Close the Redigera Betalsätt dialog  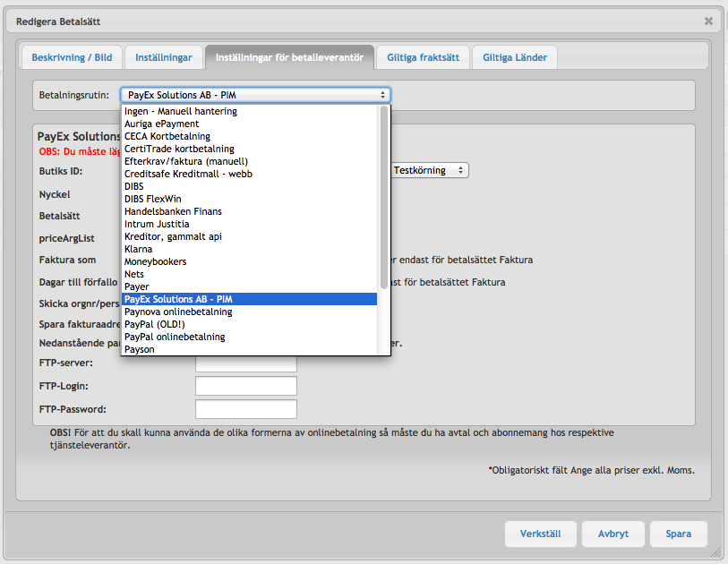click(x=708, y=21)
